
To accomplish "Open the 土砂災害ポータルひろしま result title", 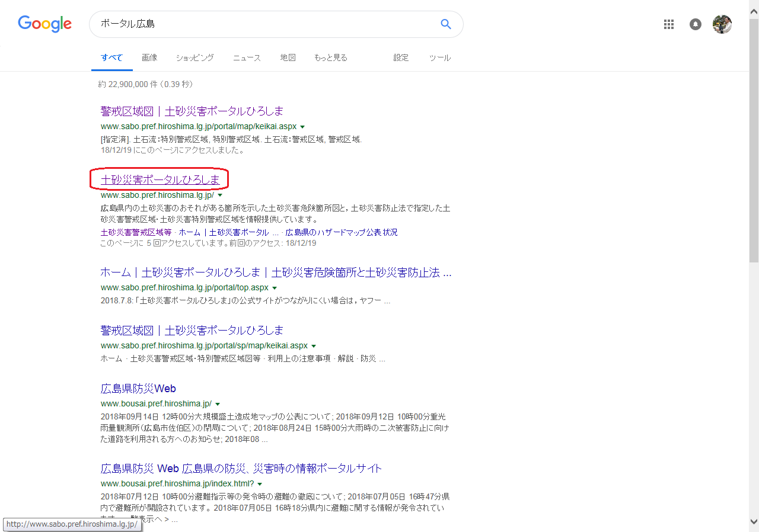I will pos(160,179).
